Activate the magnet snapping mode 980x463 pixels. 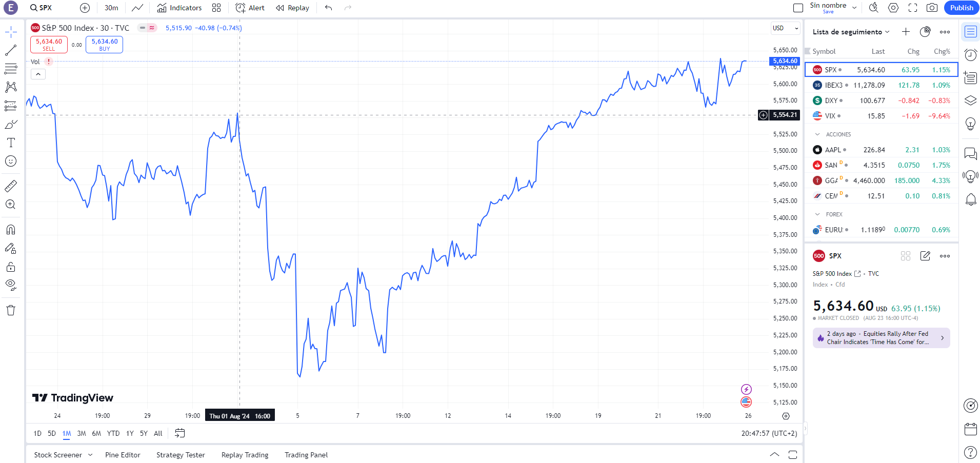[11, 229]
